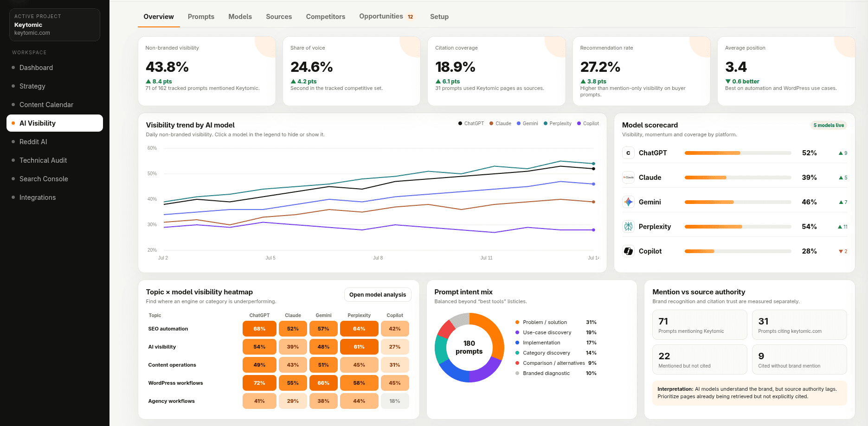Open Reddit AI in sidebar

(x=55, y=142)
